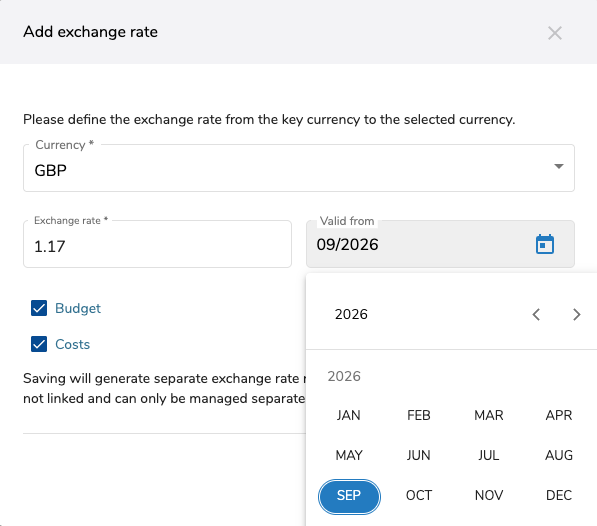Open the 2026 year selector in picker header
This screenshot has height=526, width=597.
pyautogui.click(x=351, y=314)
